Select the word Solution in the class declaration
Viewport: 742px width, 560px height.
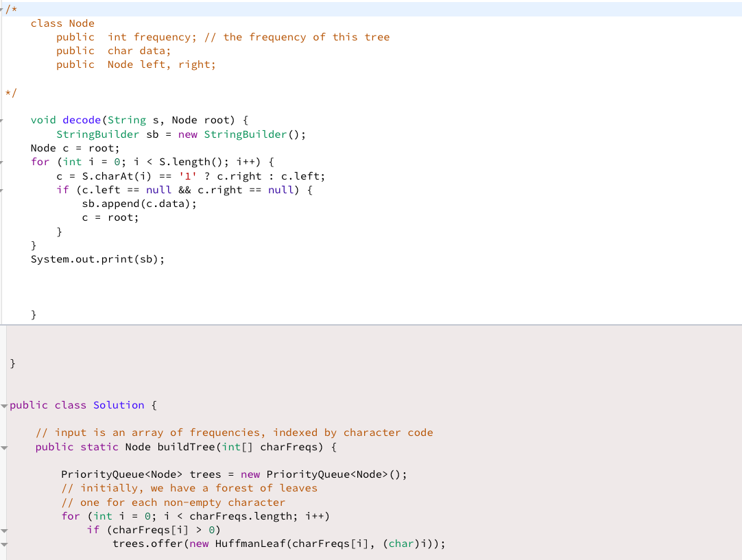pyautogui.click(x=119, y=405)
